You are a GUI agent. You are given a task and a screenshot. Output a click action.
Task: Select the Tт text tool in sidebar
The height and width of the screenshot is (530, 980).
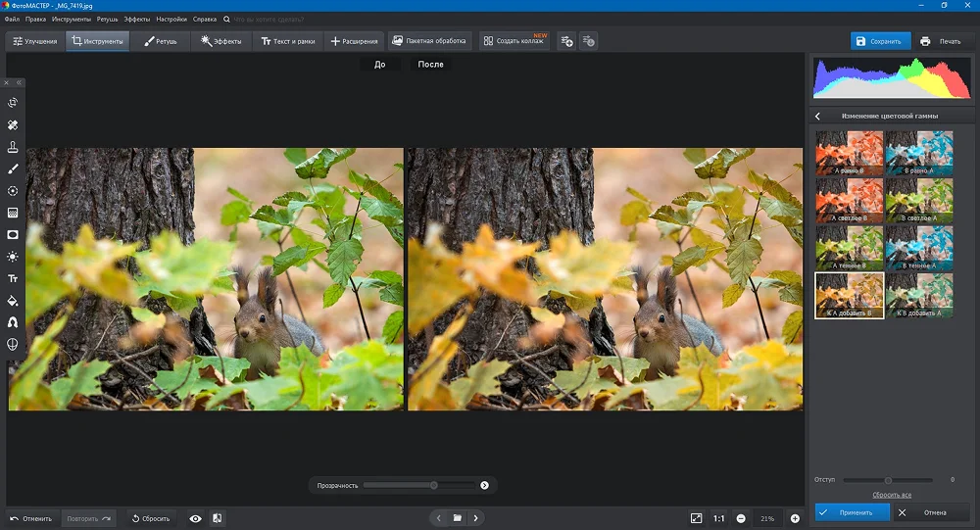13,279
